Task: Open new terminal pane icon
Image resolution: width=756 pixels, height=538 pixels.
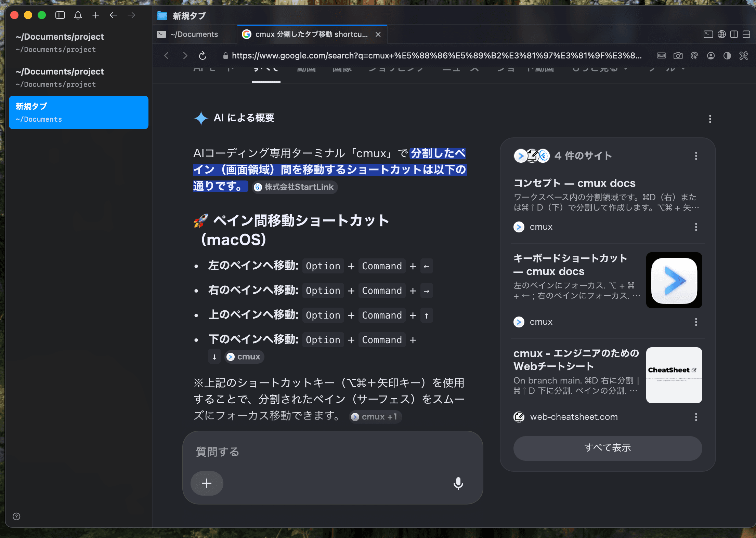Action: (x=708, y=34)
